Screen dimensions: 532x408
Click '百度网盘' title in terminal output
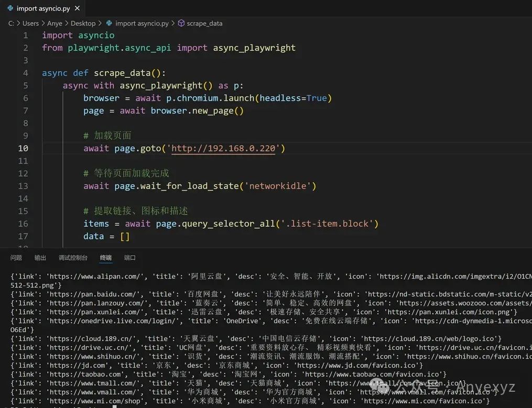pos(202,294)
